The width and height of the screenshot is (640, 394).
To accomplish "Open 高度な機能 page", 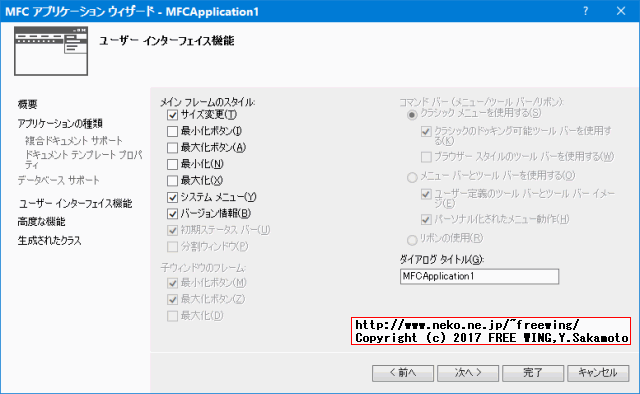I will (x=41, y=222).
